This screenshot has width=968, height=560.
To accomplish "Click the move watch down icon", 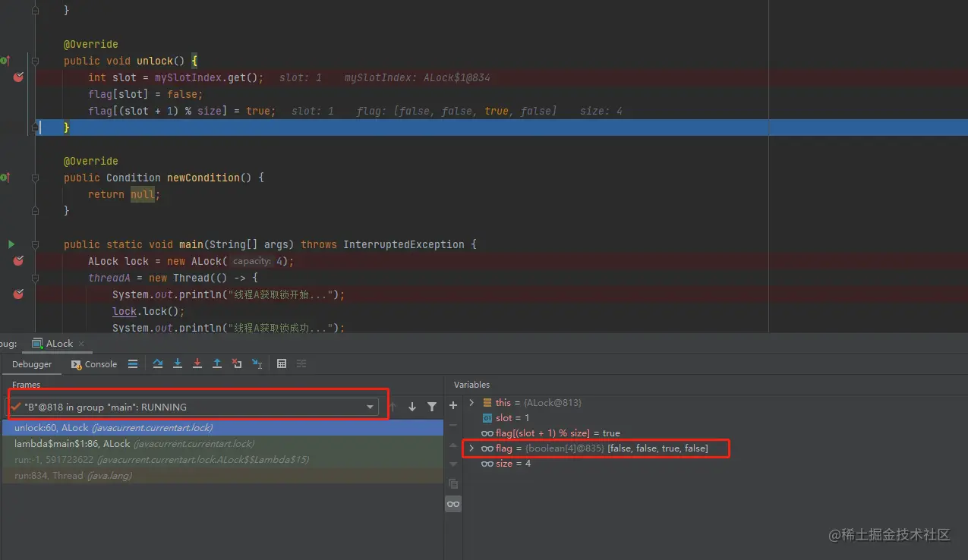I will point(453,464).
